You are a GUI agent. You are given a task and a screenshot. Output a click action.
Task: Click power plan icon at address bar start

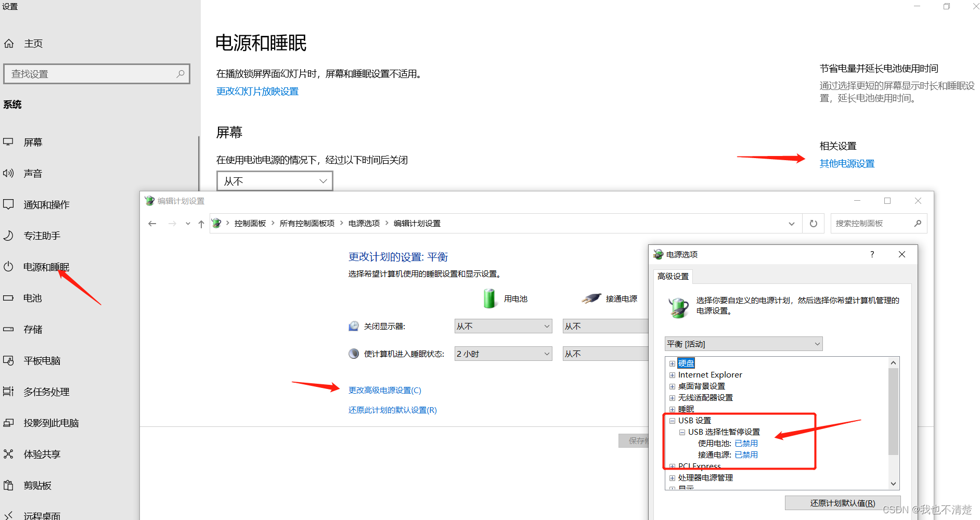click(x=217, y=223)
